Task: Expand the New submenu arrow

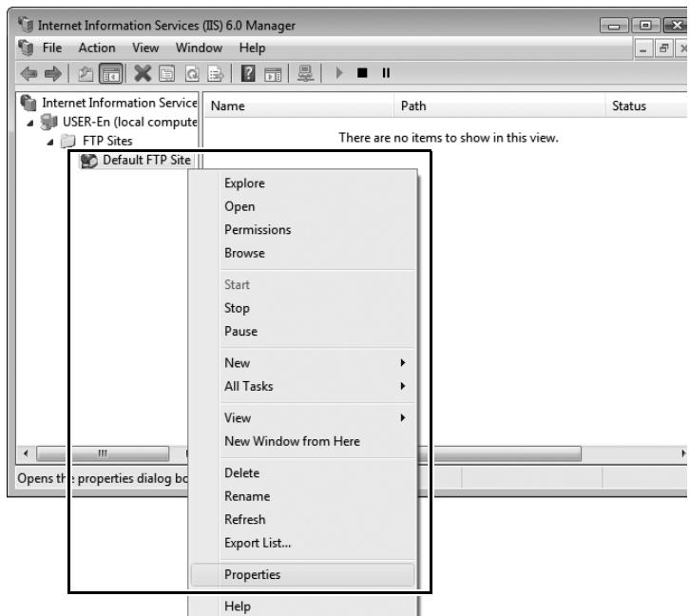Action: [x=403, y=362]
